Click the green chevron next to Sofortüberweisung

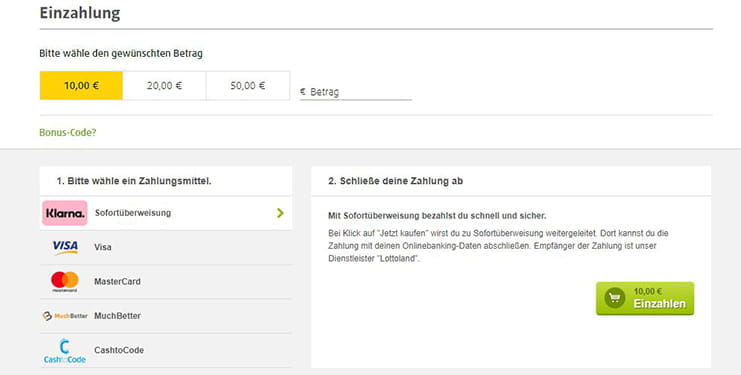coord(280,213)
